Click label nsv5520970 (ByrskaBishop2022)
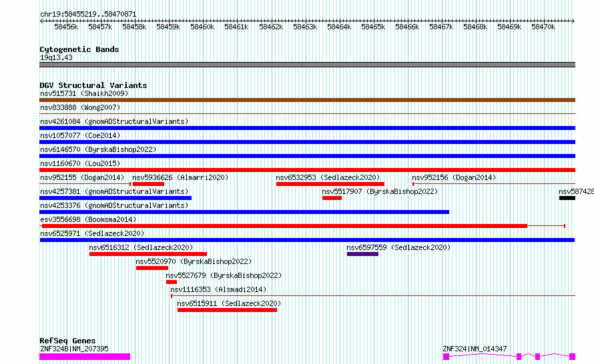The width and height of the screenshot is (594, 364). pos(194,261)
